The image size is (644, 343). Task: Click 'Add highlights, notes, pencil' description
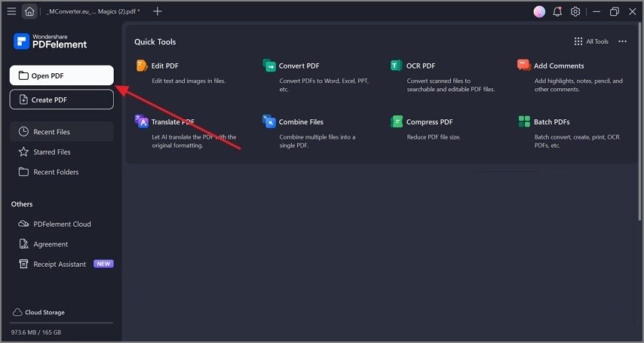(x=578, y=85)
